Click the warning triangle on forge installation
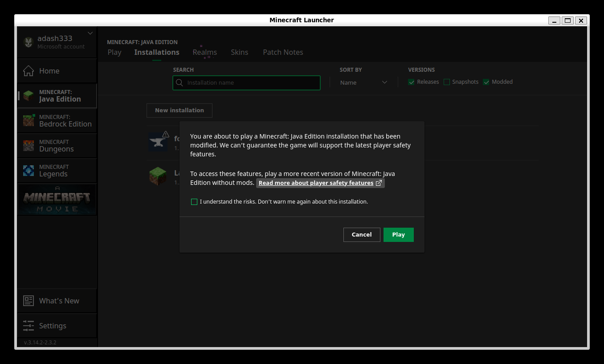Image resolution: width=604 pixels, height=364 pixels. pyautogui.click(x=166, y=134)
